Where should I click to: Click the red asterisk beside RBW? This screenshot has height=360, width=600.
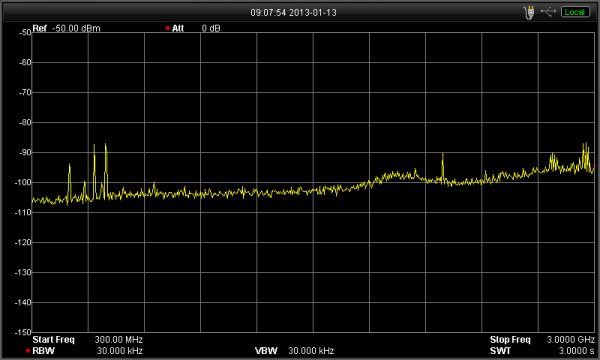pyautogui.click(x=28, y=350)
